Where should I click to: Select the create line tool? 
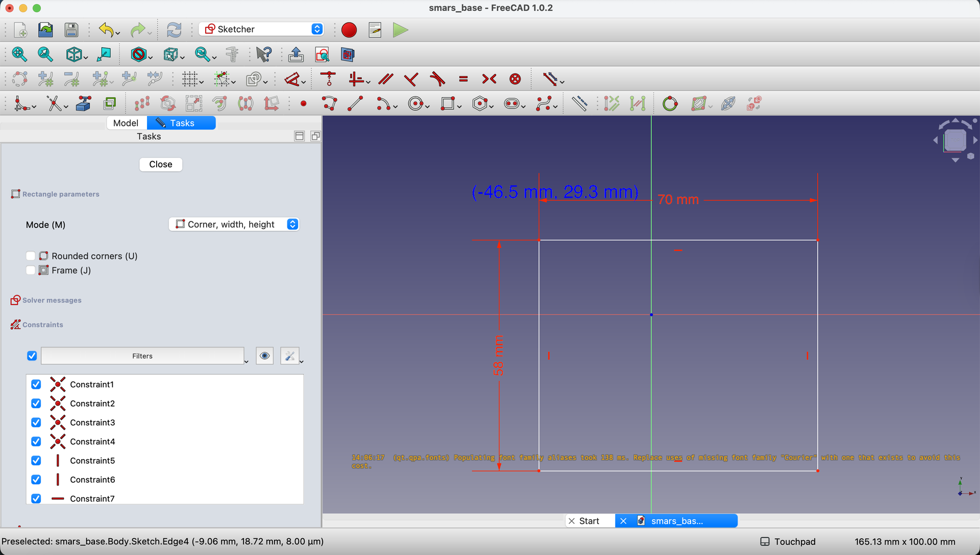pyautogui.click(x=355, y=104)
